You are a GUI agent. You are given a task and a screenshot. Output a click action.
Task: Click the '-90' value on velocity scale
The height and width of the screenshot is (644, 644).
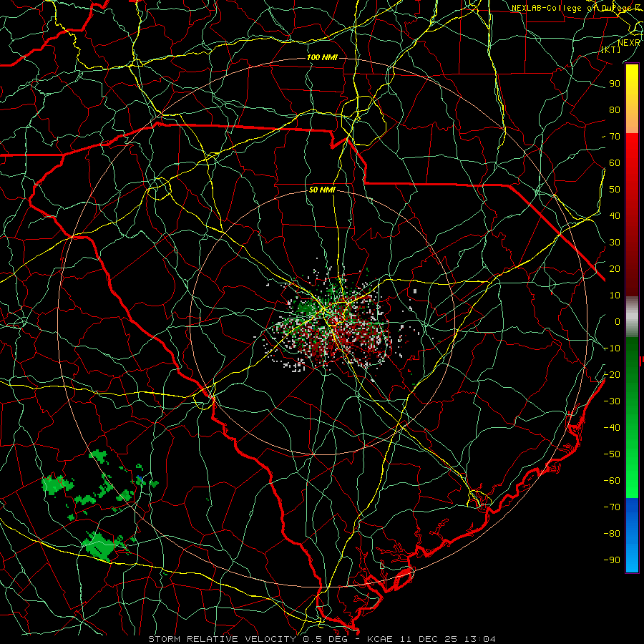pyautogui.click(x=612, y=560)
